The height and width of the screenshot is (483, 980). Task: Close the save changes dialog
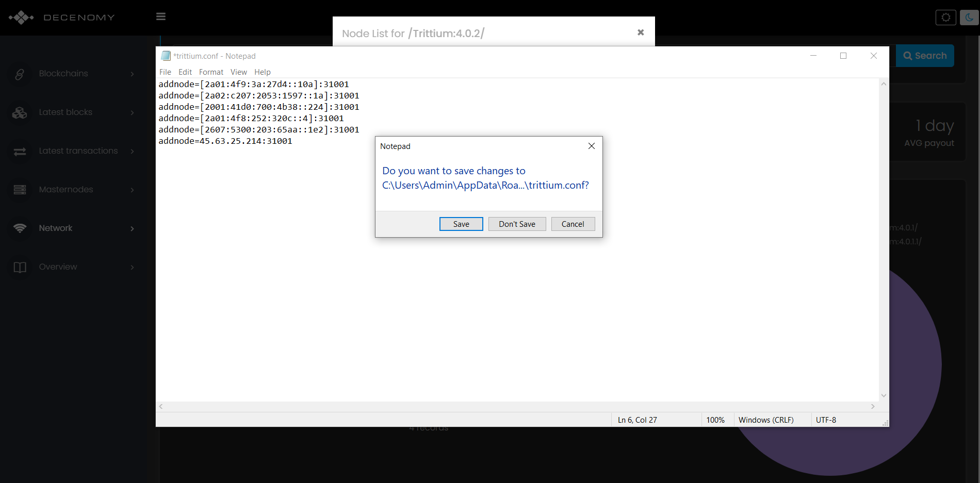[592, 146]
